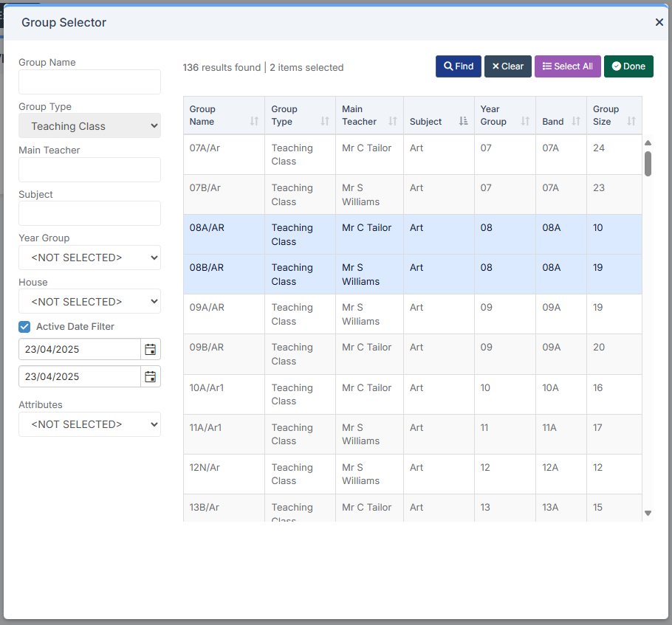The image size is (672, 625).
Task: Open the House dropdown list
Action: click(x=89, y=302)
